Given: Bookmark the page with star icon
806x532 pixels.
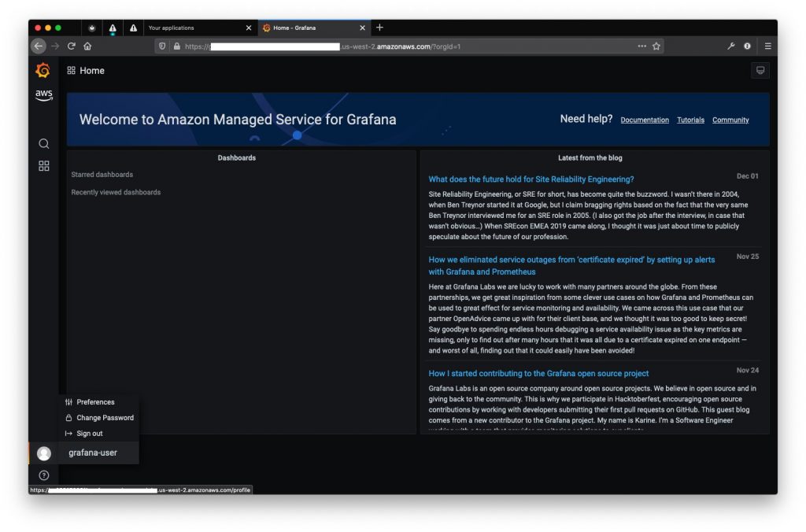Looking at the screenshot, I should point(656,46).
